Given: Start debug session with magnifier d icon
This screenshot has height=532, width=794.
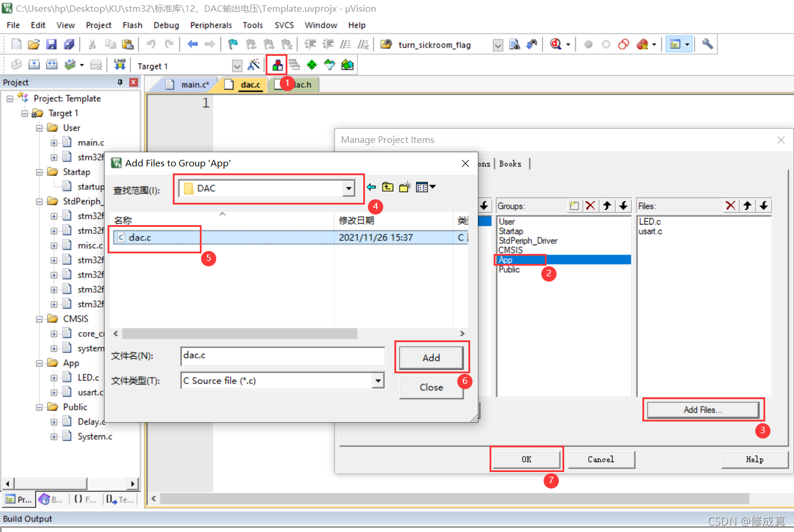Looking at the screenshot, I should click(x=555, y=44).
